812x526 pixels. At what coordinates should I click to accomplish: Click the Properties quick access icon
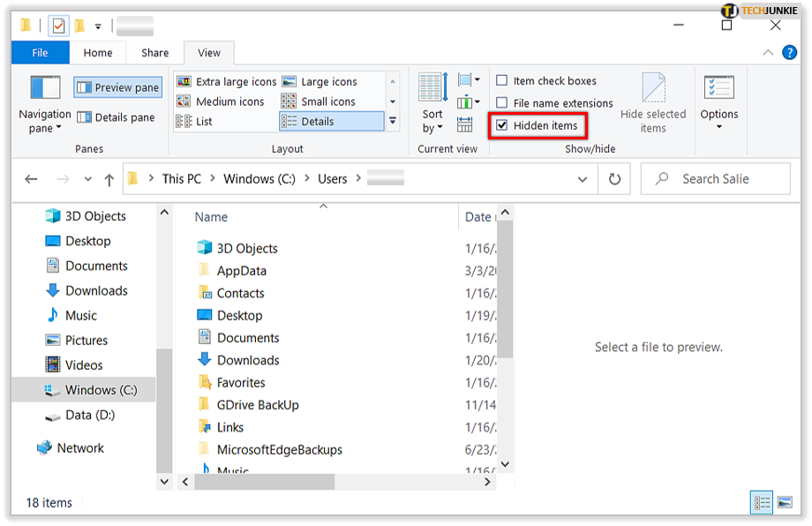[58, 26]
